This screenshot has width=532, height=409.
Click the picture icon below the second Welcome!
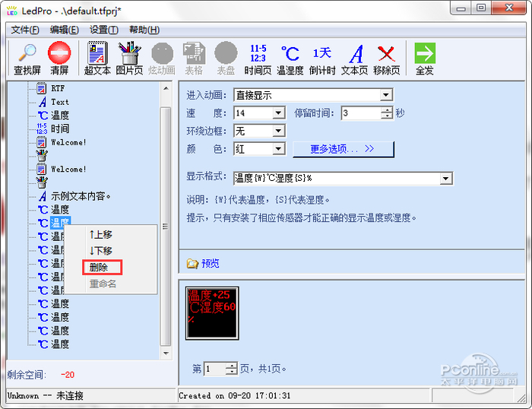pos(42,182)
